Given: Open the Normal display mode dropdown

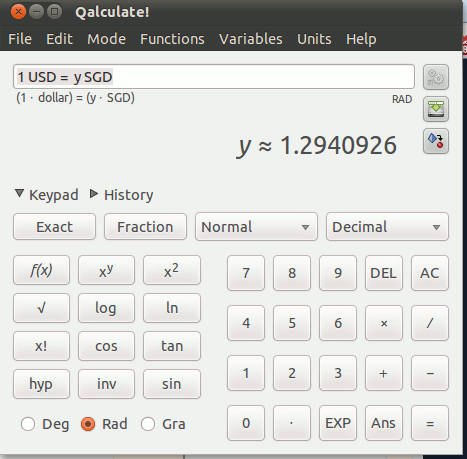Looking at the screenshot, I should [x=256, y=227].
